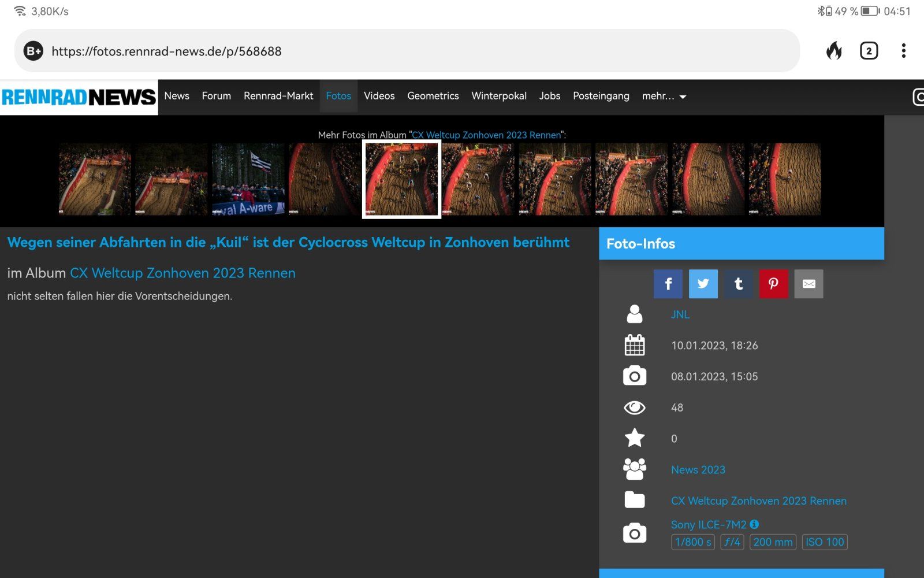Click the URL address bar
This screenshot has height=578, width=924.
click(404, 51)
